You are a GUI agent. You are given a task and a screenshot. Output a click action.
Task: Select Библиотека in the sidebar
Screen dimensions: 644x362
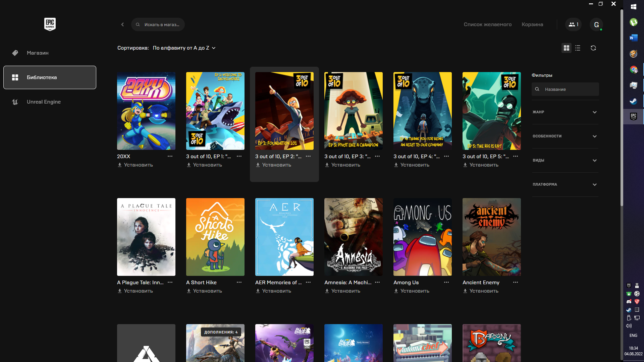coord(50,77)
